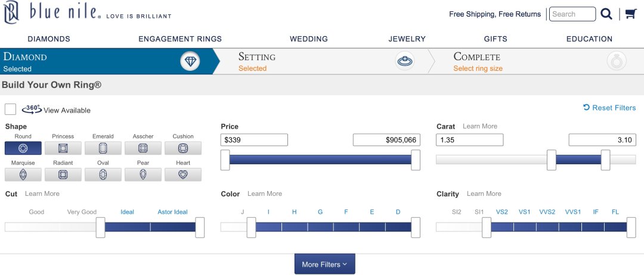Expand the More Filters dropdown
Viewport: 644px width, 275px height.
324,264
